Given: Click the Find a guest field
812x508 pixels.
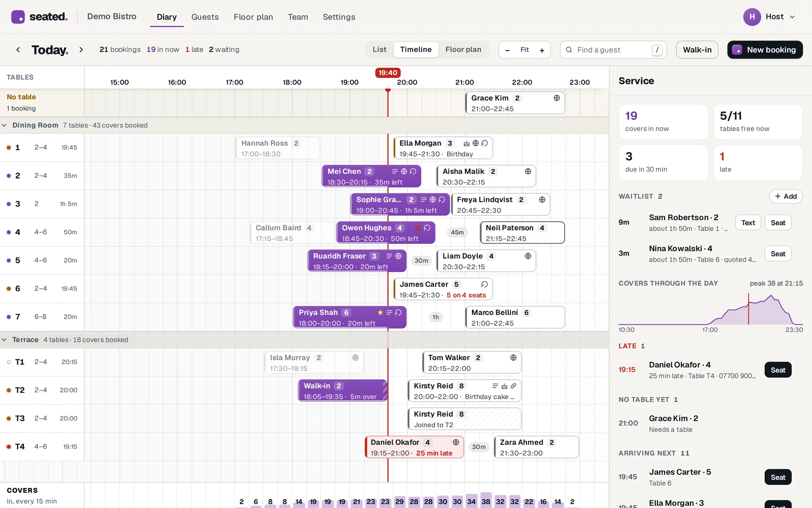Looking at the screenshot, I should pyautogui.click(x=613, y=50).
